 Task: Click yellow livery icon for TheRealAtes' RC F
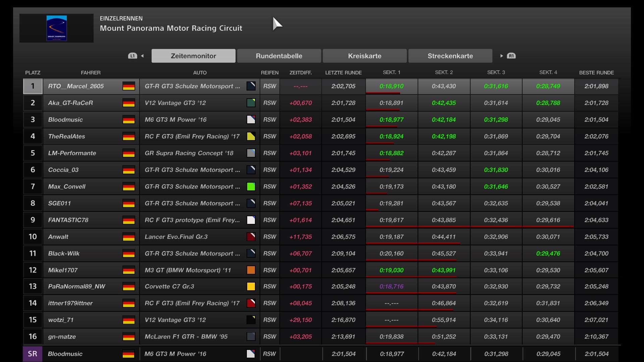coord(251,136)
